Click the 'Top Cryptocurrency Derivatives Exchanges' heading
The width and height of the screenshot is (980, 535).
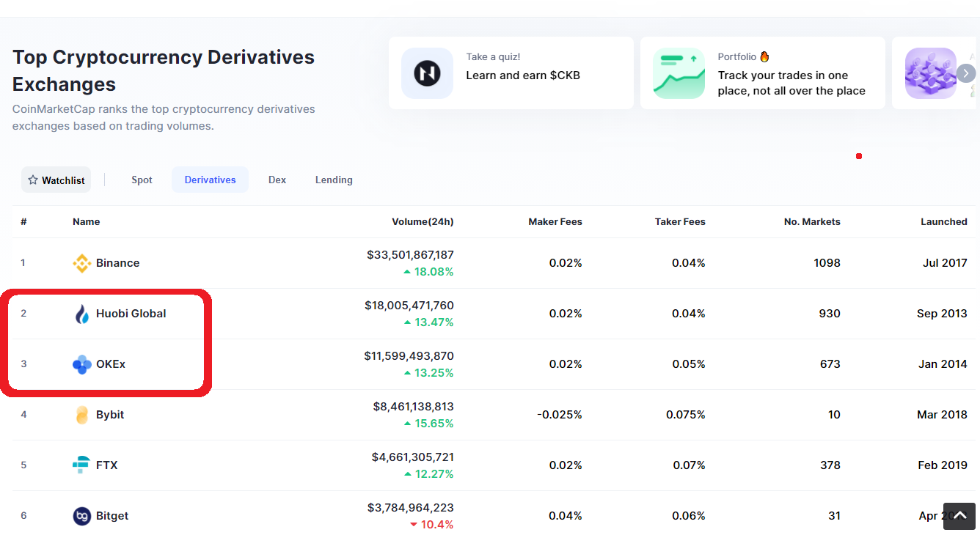tap(164, 70)
